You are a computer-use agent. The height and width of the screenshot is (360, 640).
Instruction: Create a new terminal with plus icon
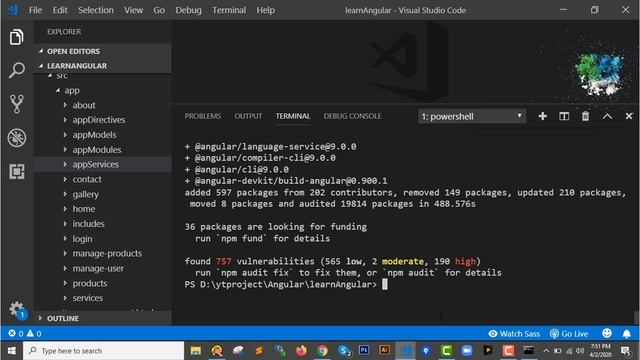(x=542, y=116)
